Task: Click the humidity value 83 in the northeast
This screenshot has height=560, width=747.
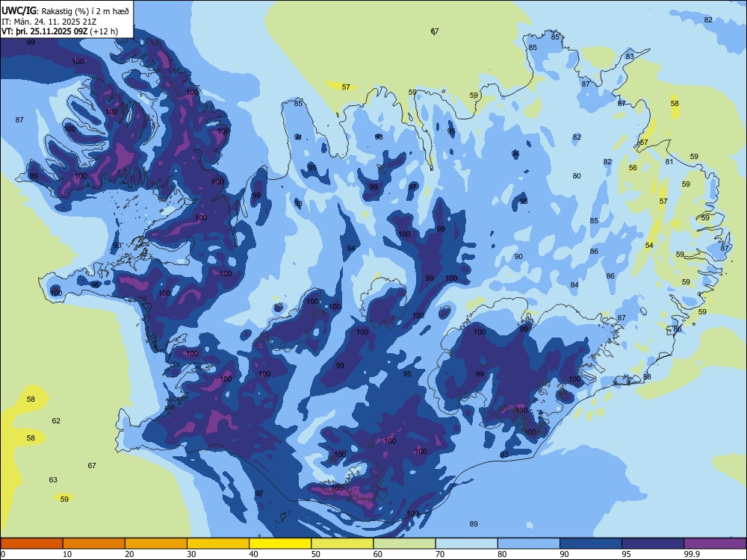Action: [x=630, y=57]
